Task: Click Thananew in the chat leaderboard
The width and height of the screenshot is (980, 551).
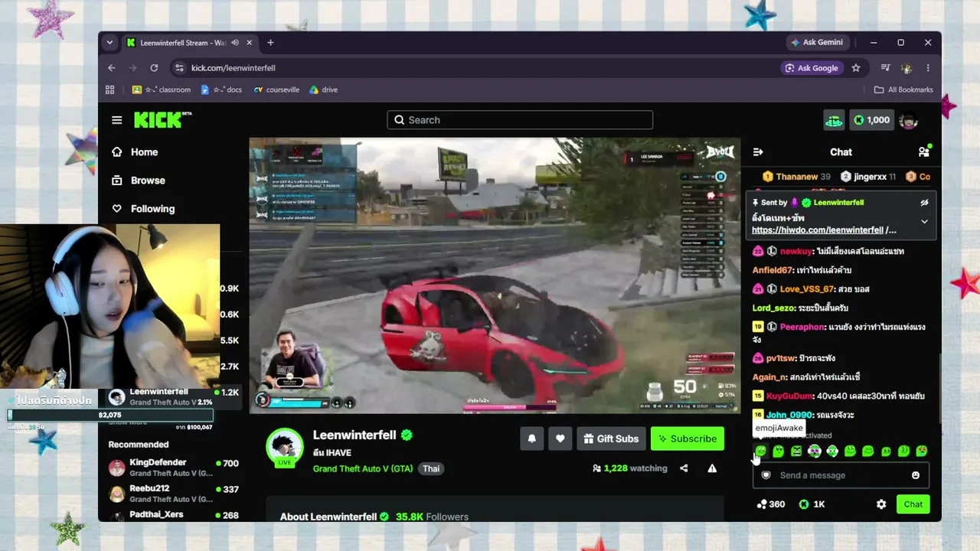Action: [795, 177]
